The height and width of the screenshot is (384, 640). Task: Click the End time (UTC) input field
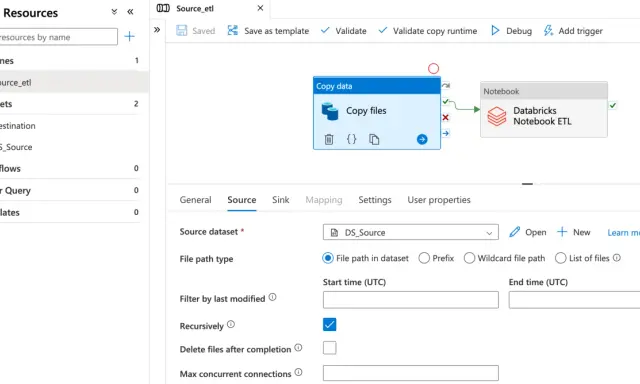tap(574, 300)
